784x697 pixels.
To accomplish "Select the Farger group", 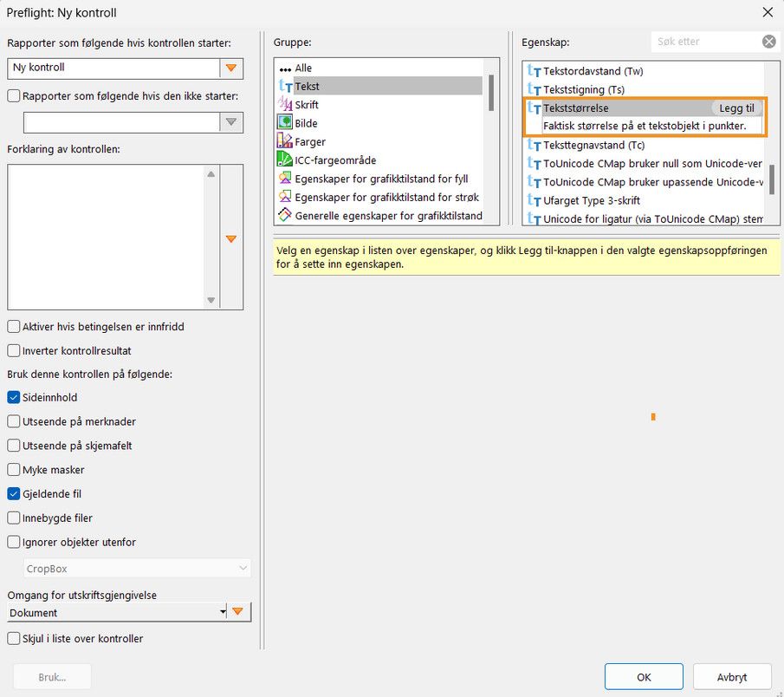I will coord(310,141).
